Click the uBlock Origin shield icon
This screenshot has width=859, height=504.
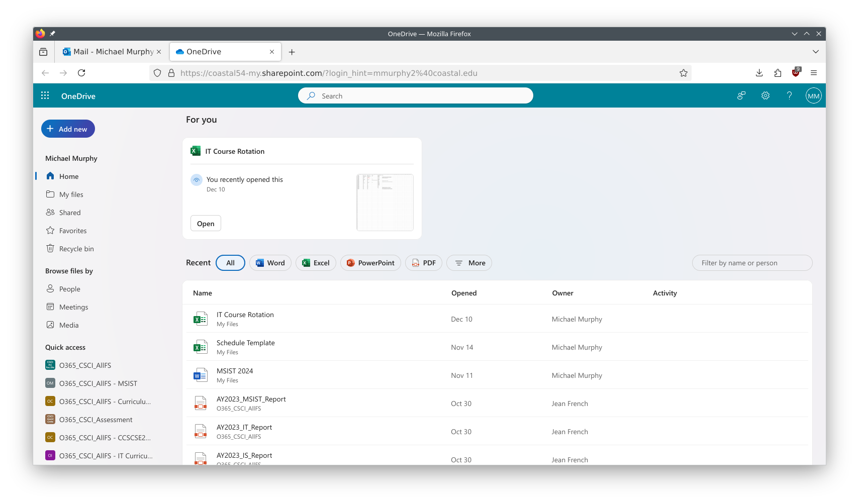(x=796, y=72)
